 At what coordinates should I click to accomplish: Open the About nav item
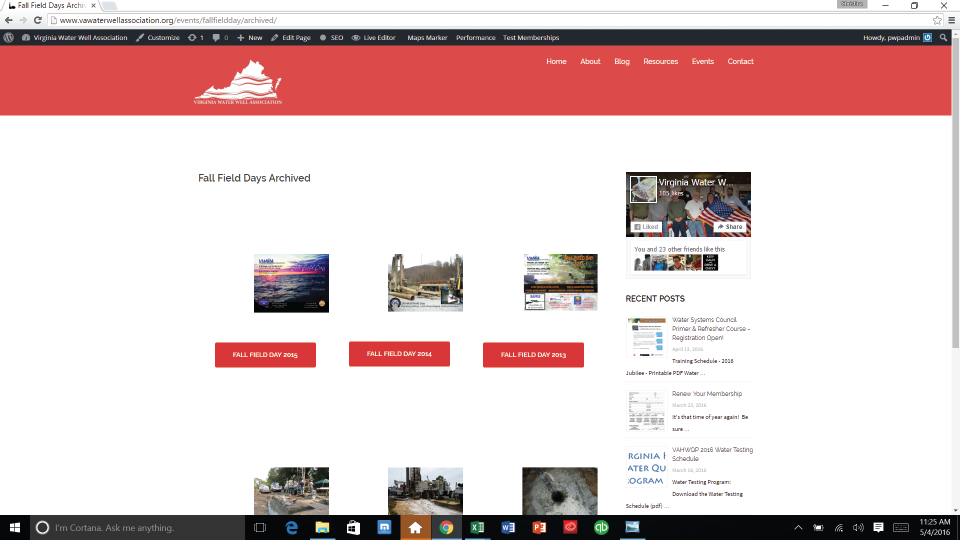[590, 61]
